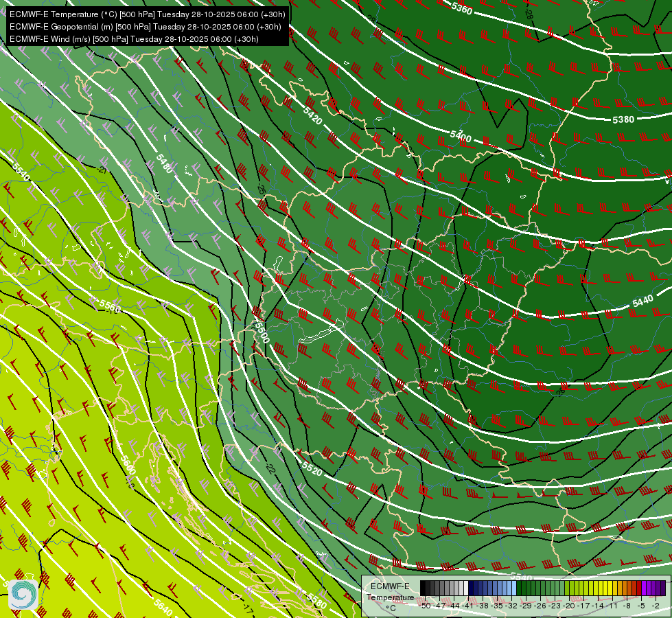Click the 'Temperature' legend caption
This screenshot has height=618, width=672.
point(391,597)
